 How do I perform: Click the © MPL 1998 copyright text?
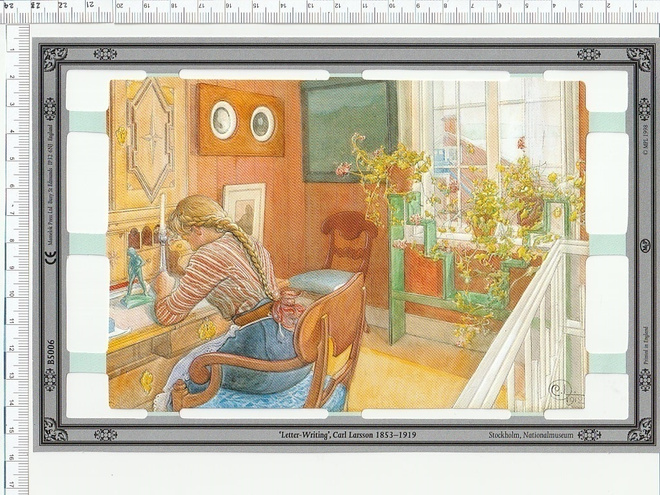tap(646, 139)
